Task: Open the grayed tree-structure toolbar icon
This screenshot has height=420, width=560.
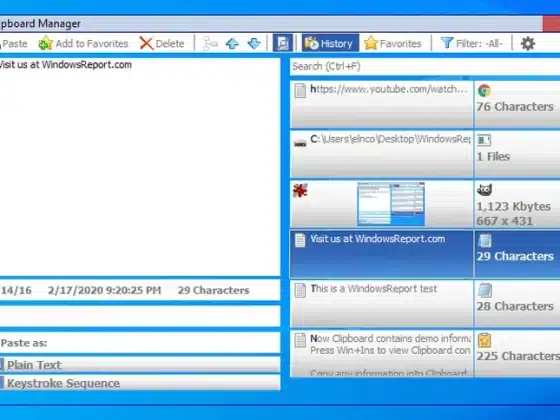Action: 210,44
